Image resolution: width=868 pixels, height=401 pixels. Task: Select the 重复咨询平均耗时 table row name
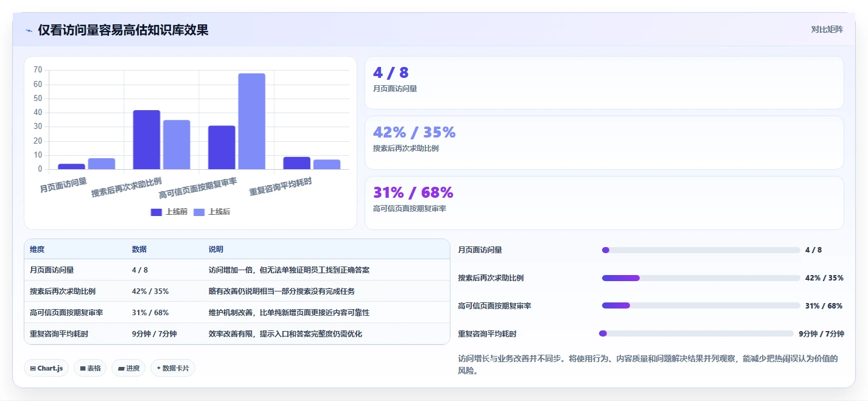(59, 333)
